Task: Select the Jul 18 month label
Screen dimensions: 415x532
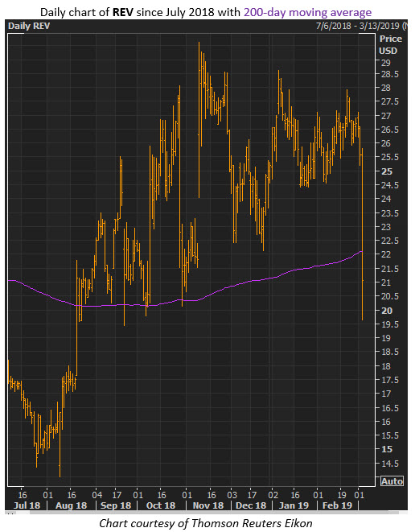Action: pos(27,505)
